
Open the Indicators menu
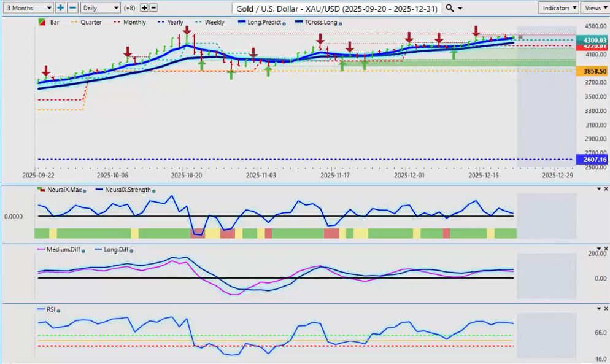pyautogui.click(x=558, y=8)
